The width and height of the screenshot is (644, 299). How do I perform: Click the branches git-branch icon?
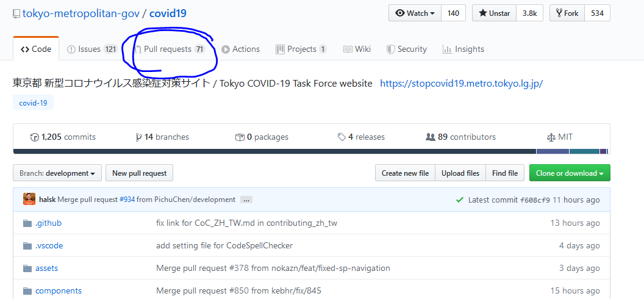tap(138, 137)
